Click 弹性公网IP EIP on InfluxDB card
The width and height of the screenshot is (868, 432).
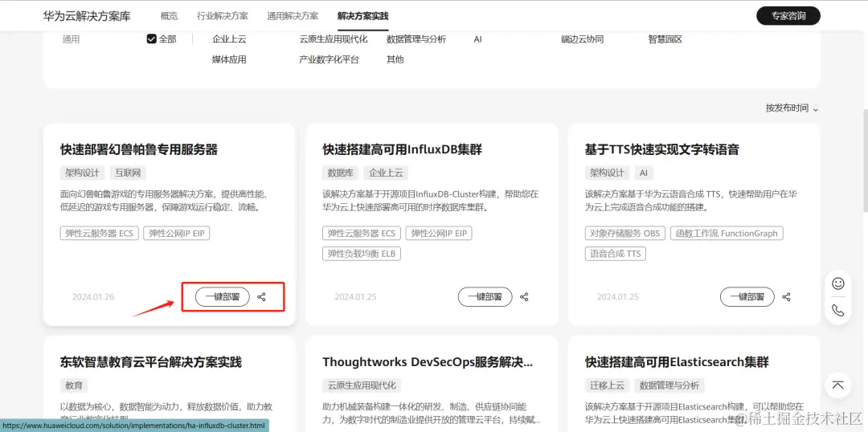click(x=439, y=234)
